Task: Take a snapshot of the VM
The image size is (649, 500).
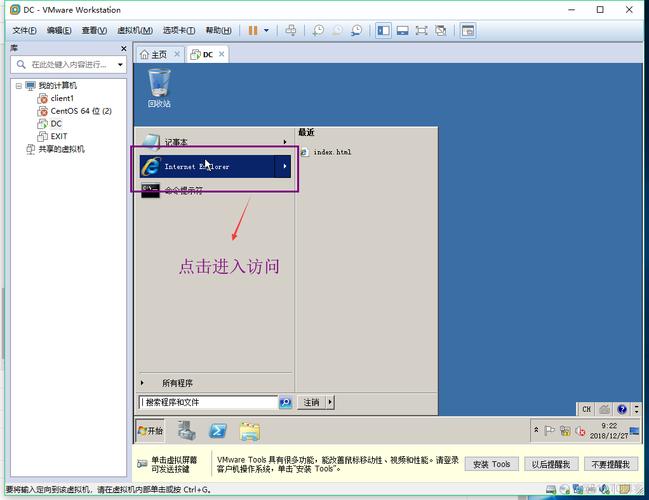Action: coord(318,31)
